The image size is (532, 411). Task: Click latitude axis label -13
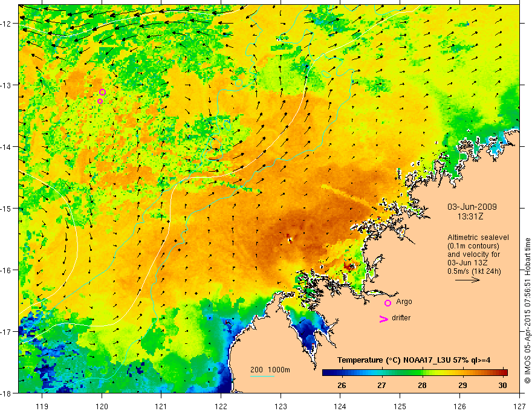pyautogui.click(x=7, y=85)
